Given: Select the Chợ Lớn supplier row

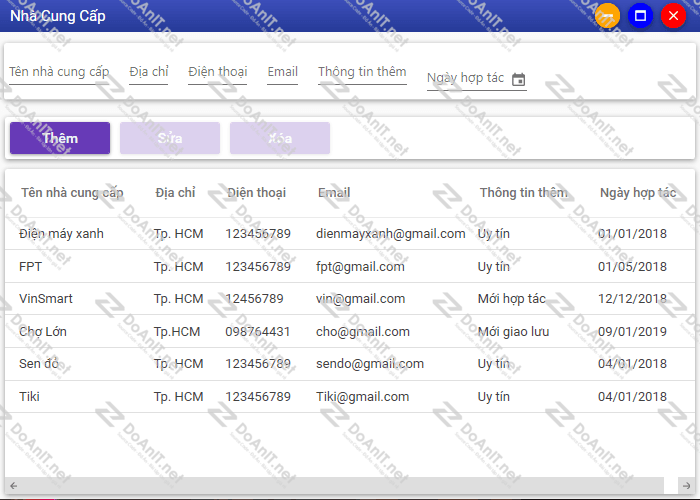Looking at the screenshot, I should [x=350, y=331].
